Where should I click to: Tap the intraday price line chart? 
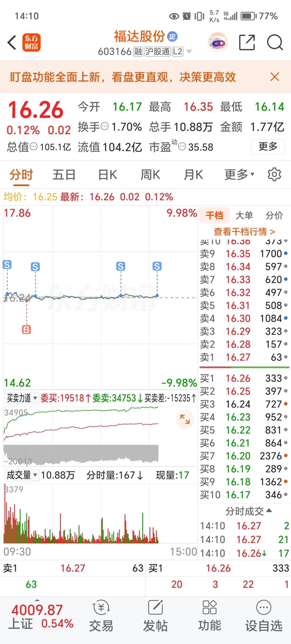[101, 297]
